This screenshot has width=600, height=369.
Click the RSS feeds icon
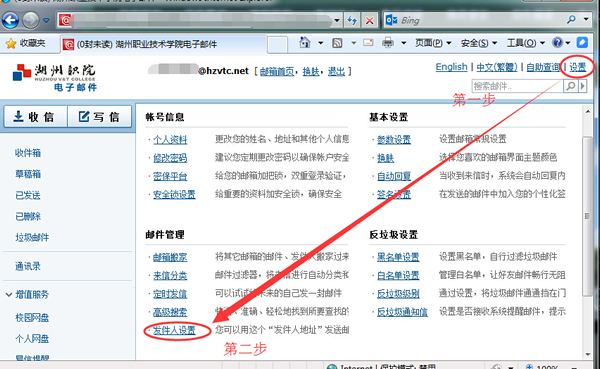pyautogui.click(x=337, y=43)
